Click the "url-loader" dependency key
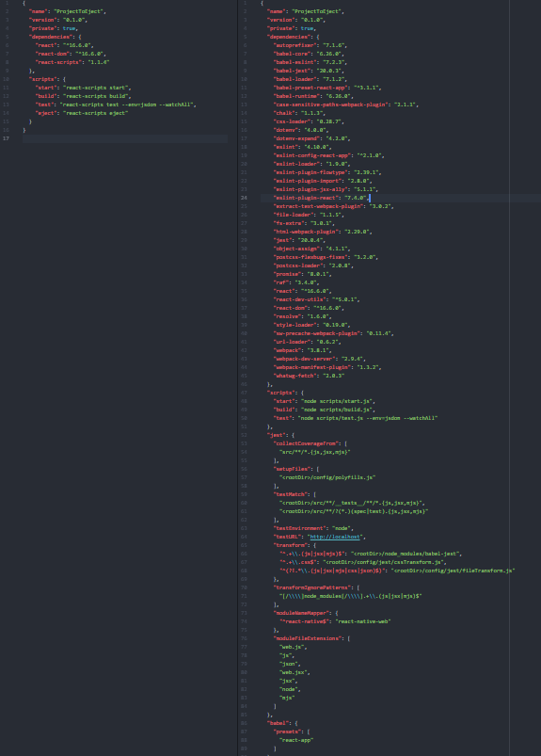Screen dimensions: 541x756 [x=293, y=342]
